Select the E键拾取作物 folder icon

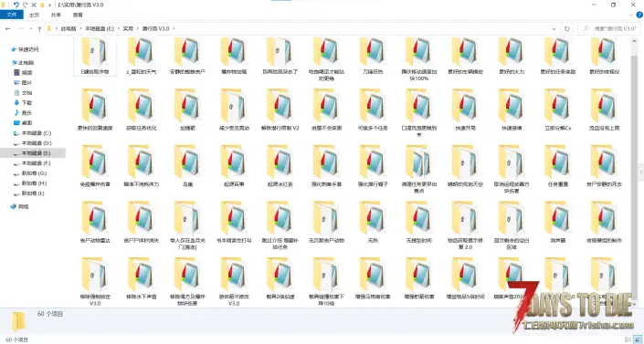(x=95, y=52)
